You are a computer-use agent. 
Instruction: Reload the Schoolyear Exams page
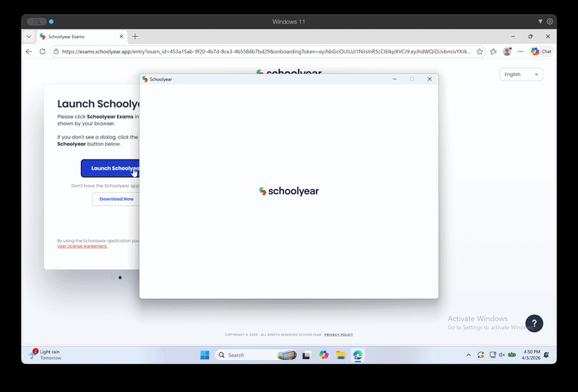click(x=43, y=51)
